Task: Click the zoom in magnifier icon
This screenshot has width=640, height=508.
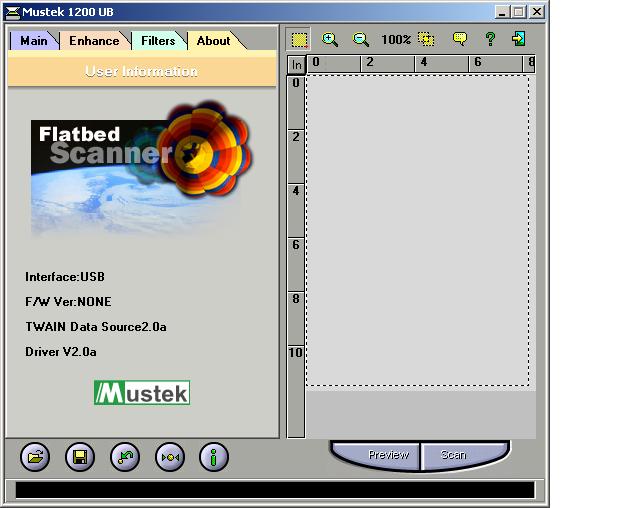Action: tap(329, 40)
